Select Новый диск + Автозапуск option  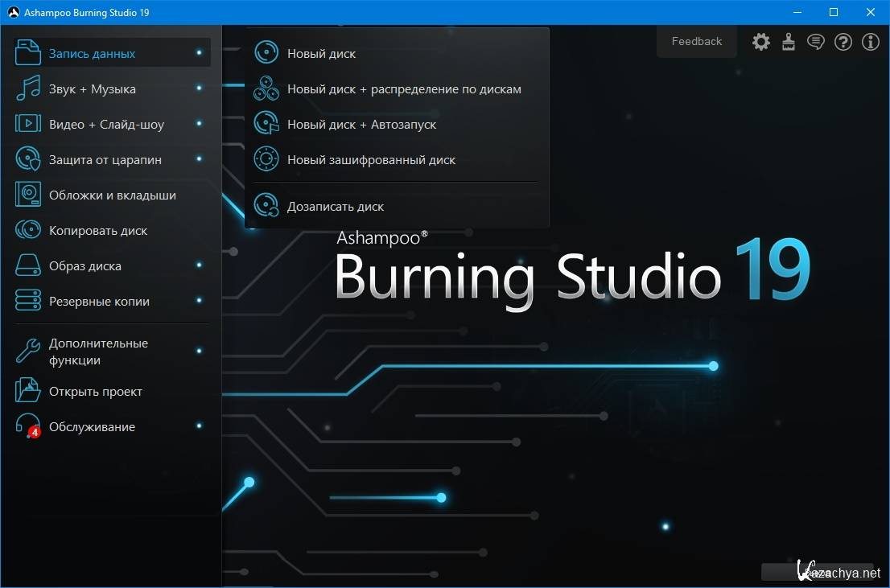click(x=361, y=125)
